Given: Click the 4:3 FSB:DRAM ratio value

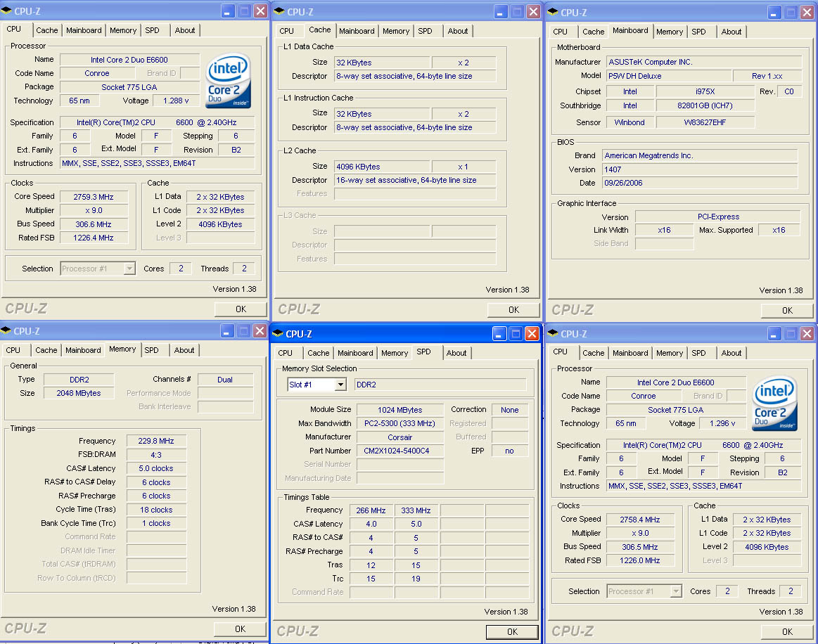Looking at the screenshot, I should 156,455.
